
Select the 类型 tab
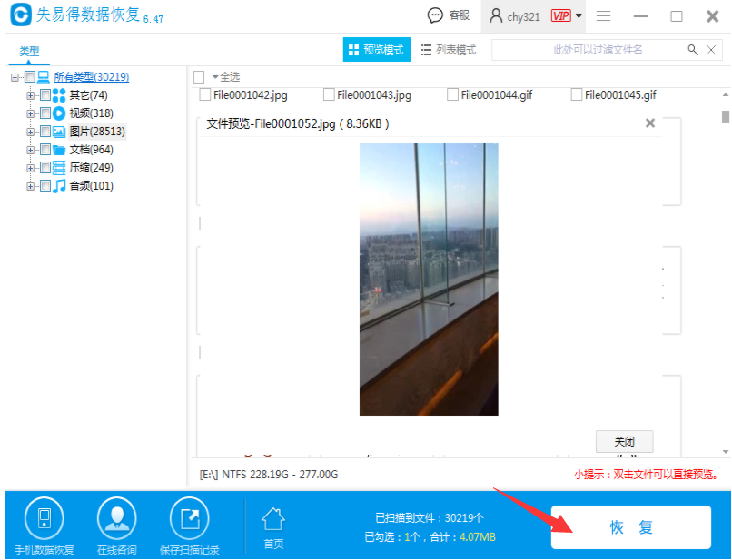(x=30, y=52)
